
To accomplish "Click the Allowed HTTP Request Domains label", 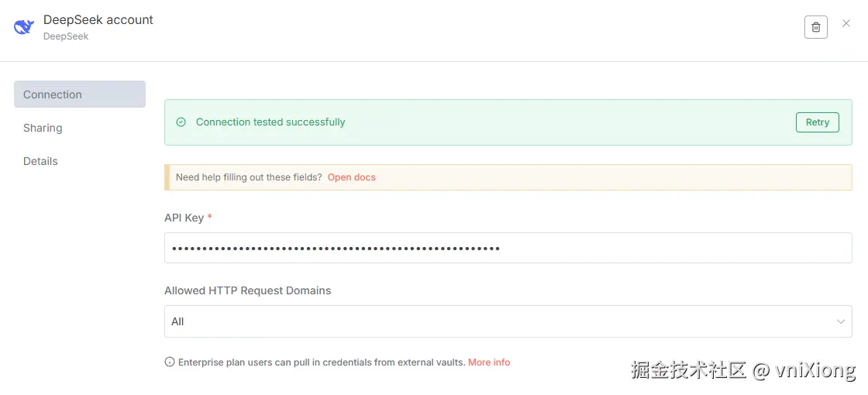I will pyautogui.click(x=247, y=290).
